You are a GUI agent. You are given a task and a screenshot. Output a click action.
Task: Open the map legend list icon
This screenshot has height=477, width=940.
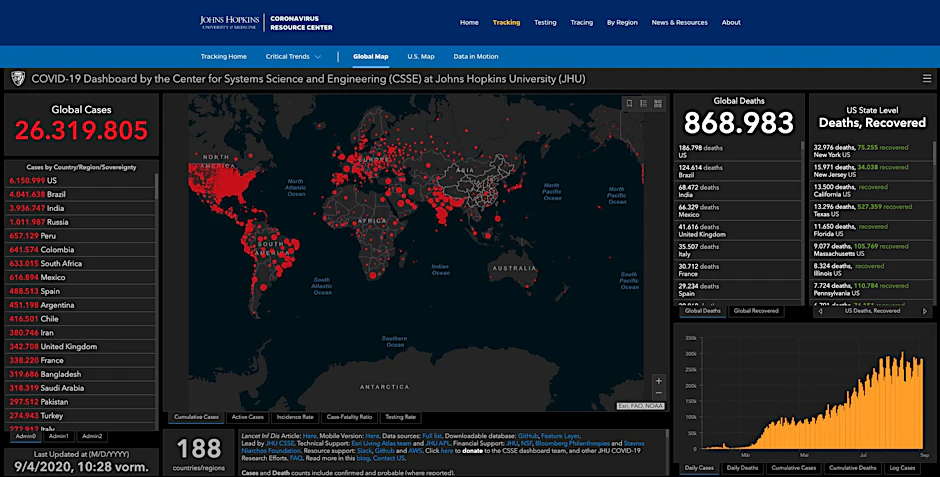[643, 104]
